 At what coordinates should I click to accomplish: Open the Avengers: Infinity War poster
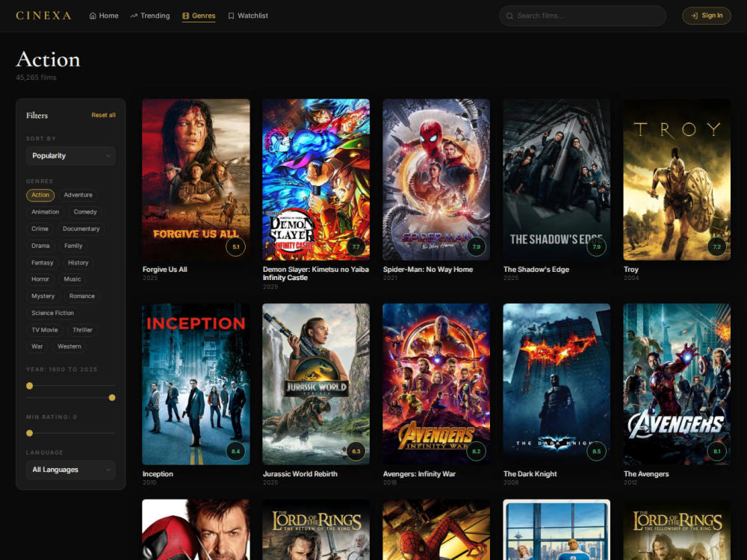point(436,385)
